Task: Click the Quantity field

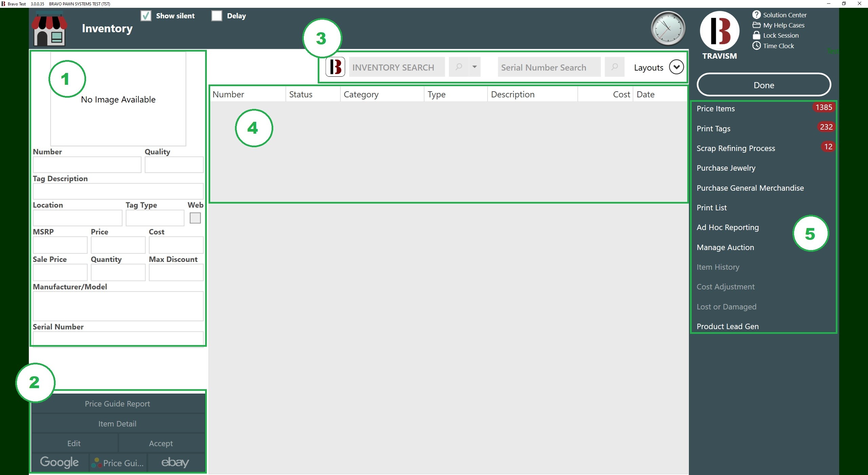Action: click(118, 272)
